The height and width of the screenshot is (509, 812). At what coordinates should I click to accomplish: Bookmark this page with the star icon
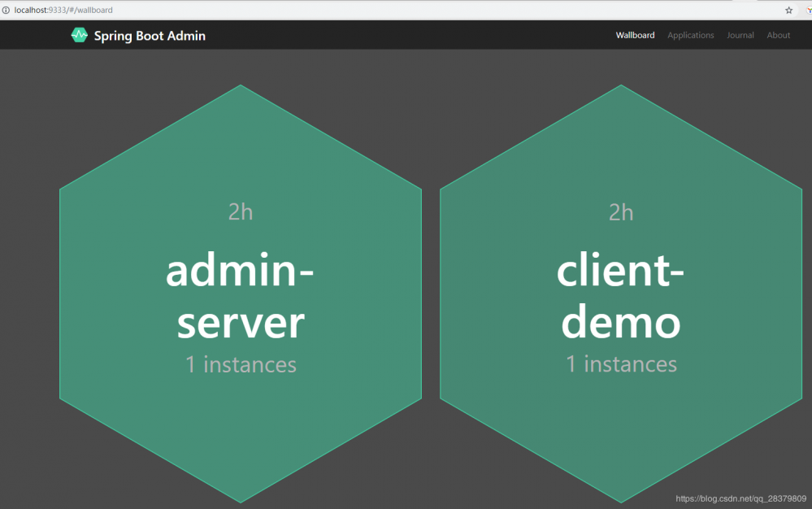pos(788,10)
